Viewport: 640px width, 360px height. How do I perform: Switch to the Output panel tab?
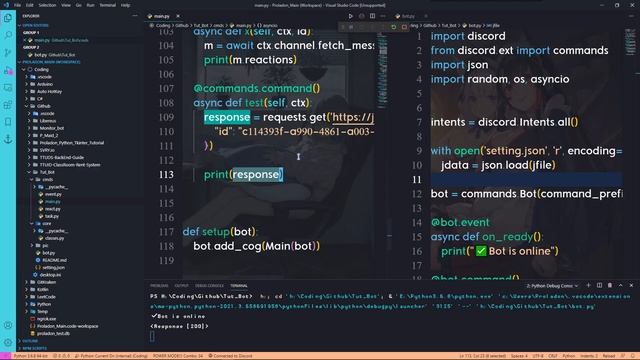(181, 286)
